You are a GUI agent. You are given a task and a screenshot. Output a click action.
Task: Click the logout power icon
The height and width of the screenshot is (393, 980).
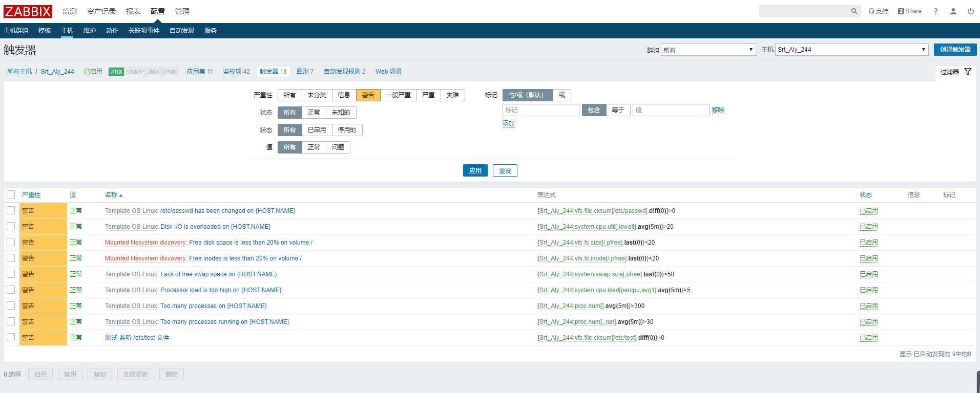coord(970,11)
